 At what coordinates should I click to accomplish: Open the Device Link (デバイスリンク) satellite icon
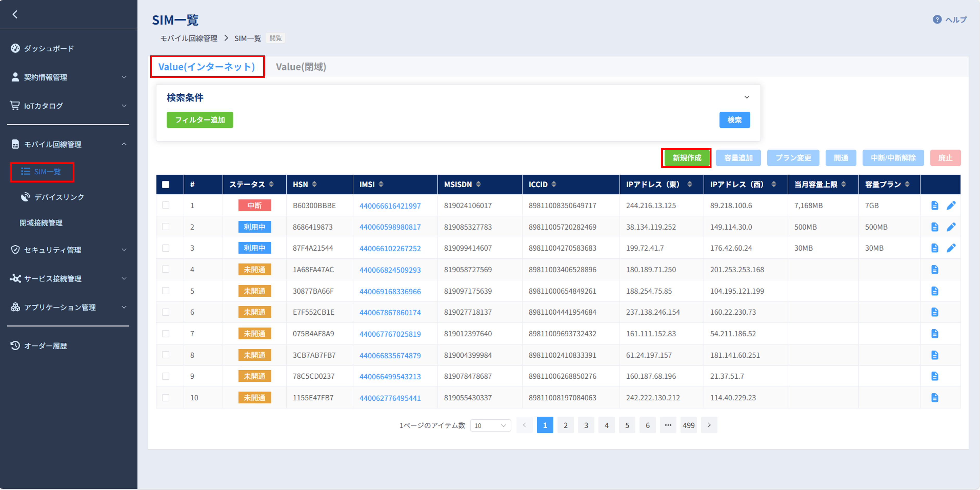26,197
